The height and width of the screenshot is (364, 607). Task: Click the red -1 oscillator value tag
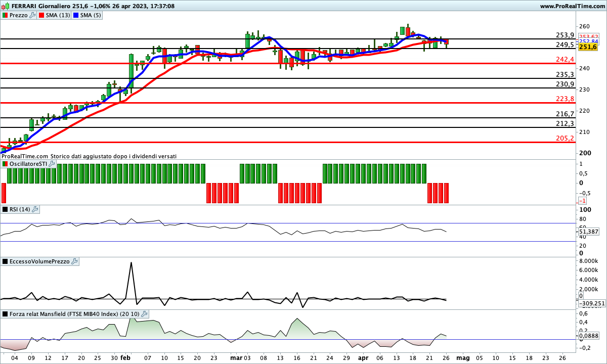tap(582, 201)
